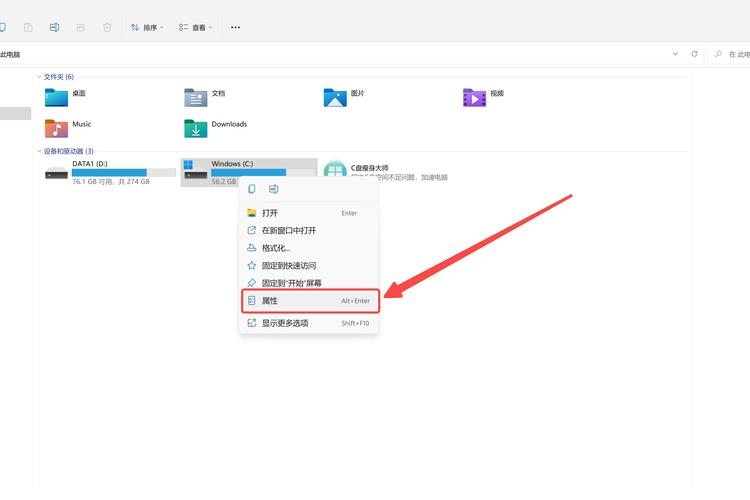Select the 图片 pictures folder icon

coord(335,98)
